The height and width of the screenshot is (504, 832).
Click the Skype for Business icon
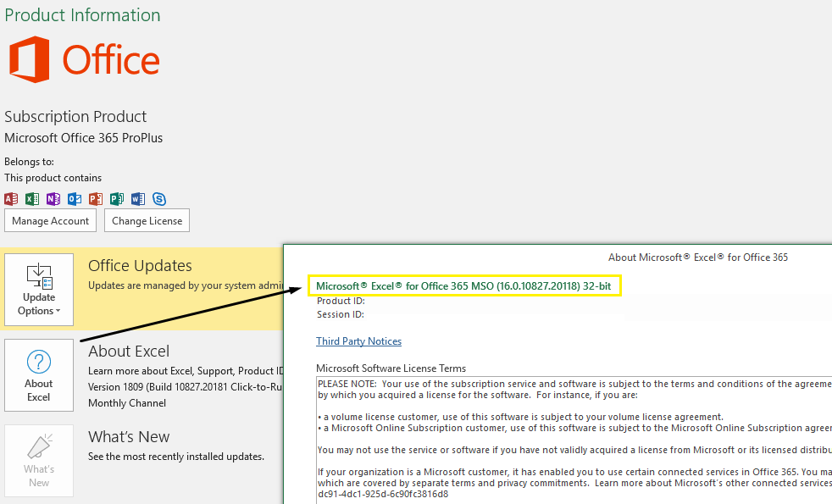coord(159,199)
